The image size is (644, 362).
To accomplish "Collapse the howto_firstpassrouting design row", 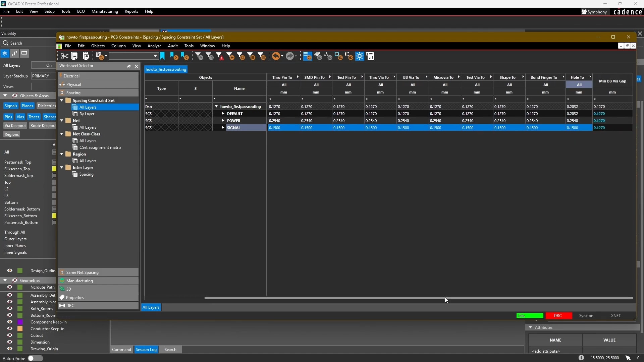I will point(216,106).
